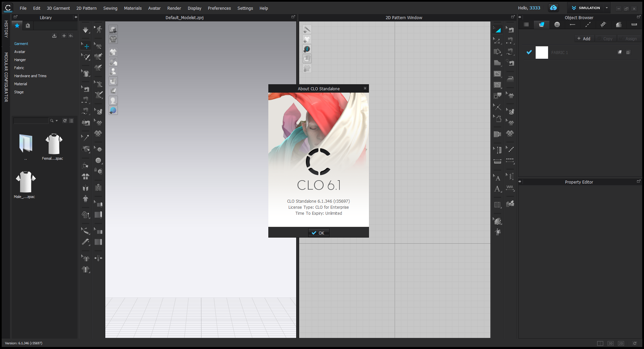
Task: Click the CLO cloud icon near Hello
Action: pos(553,8)
